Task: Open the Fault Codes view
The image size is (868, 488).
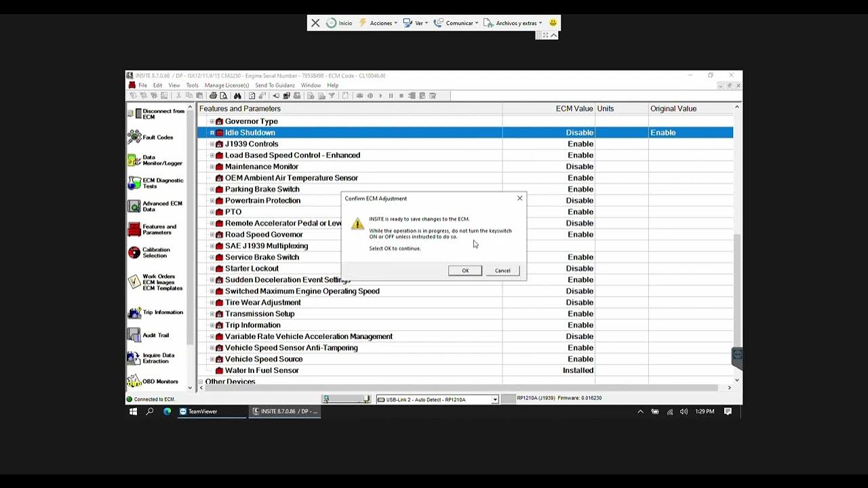Action: pyautogui.click(x=151, y=137)
